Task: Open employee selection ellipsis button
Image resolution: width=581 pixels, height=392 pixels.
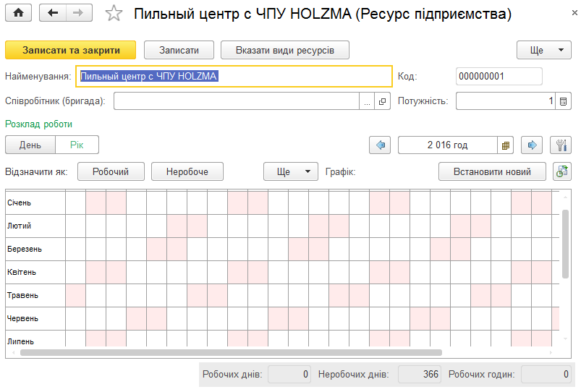Action: 367,101
